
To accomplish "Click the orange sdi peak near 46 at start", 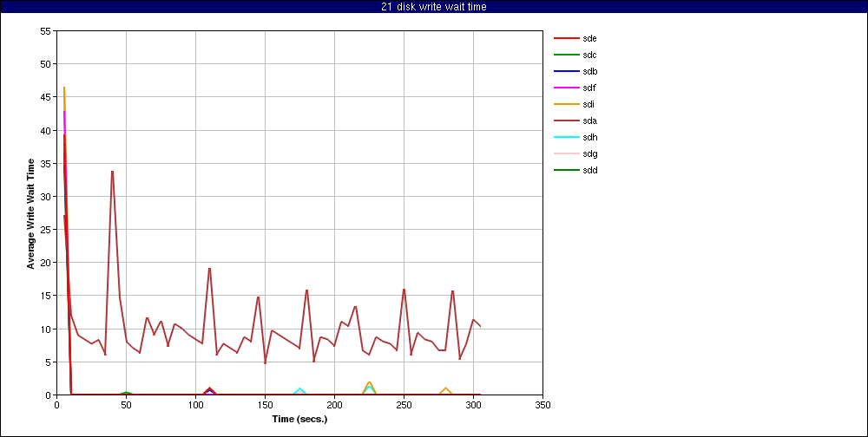I will (x=64, y=88).
